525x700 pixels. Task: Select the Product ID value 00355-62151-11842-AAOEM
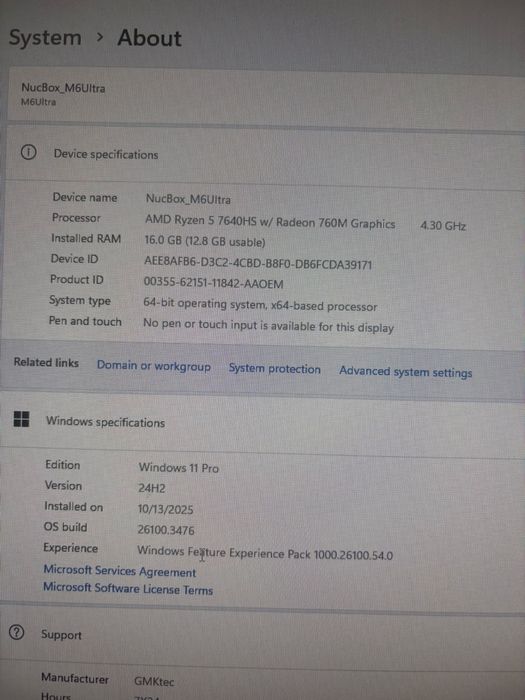point(213,283)
